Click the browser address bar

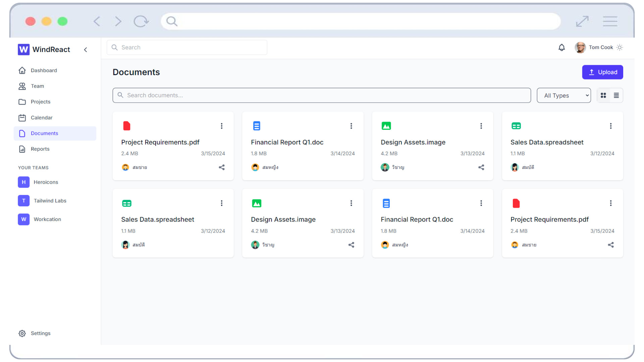(x=361, y=21)
